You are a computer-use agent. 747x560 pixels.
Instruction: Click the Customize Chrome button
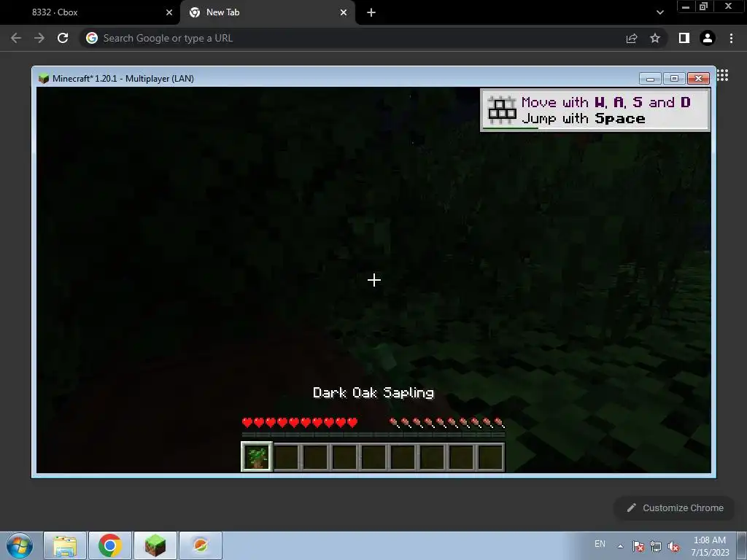click(675, 508)
